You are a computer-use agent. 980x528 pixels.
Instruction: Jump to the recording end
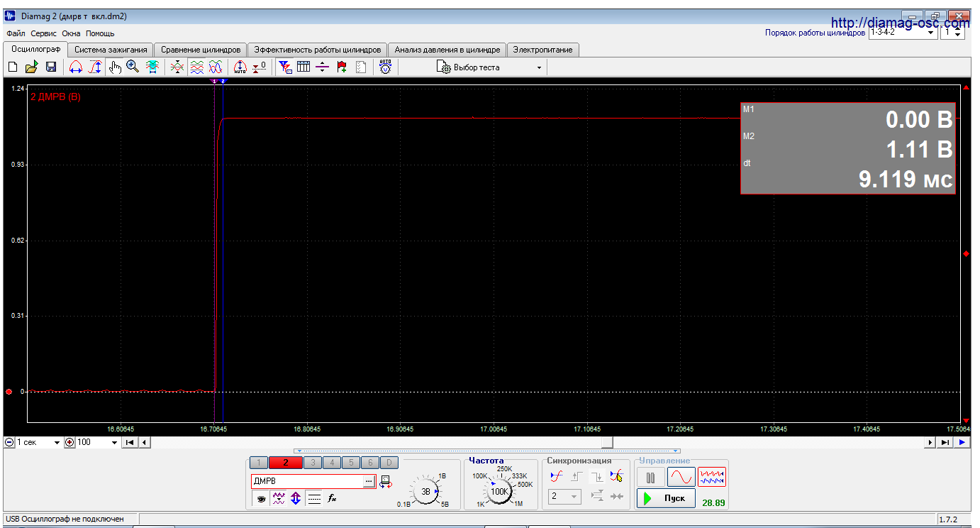point(945,442)
